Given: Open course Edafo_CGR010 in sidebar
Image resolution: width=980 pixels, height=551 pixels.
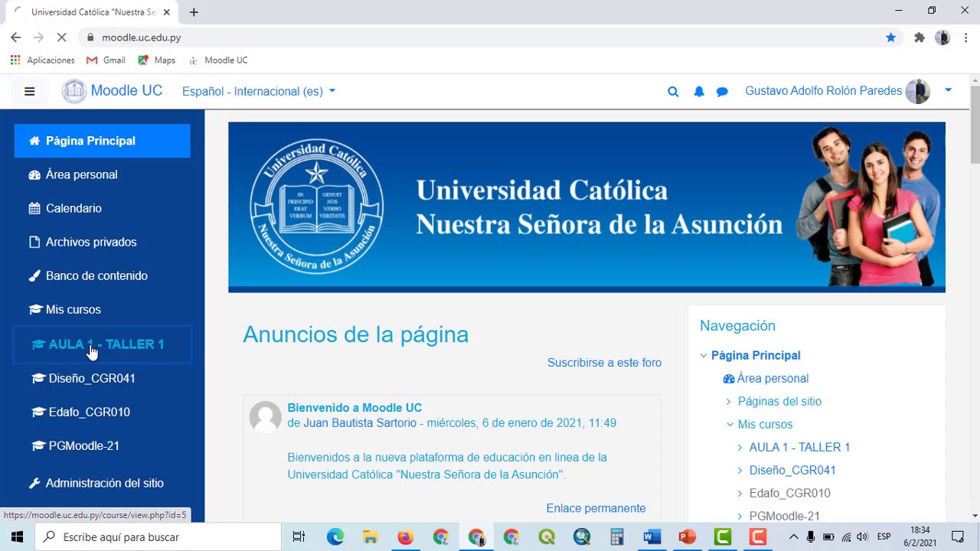Looking at the screenshot, I should click(103, 412).
